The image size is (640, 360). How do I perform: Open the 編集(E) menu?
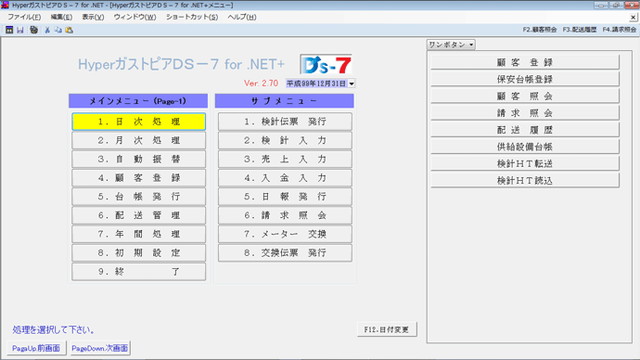pyautogui.click(x=61, y=17)
